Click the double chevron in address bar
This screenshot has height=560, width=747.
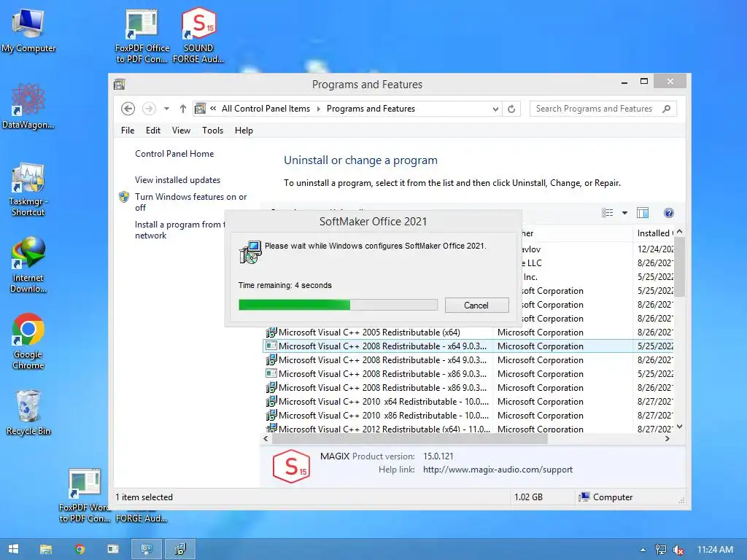pos(213,108)
